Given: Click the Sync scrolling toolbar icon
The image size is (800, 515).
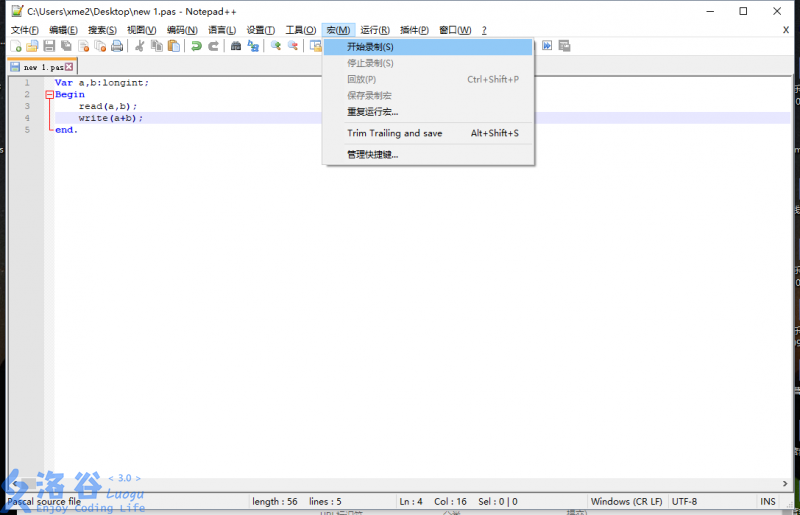Looking at the screenshot, I should (x=315, y=46).
